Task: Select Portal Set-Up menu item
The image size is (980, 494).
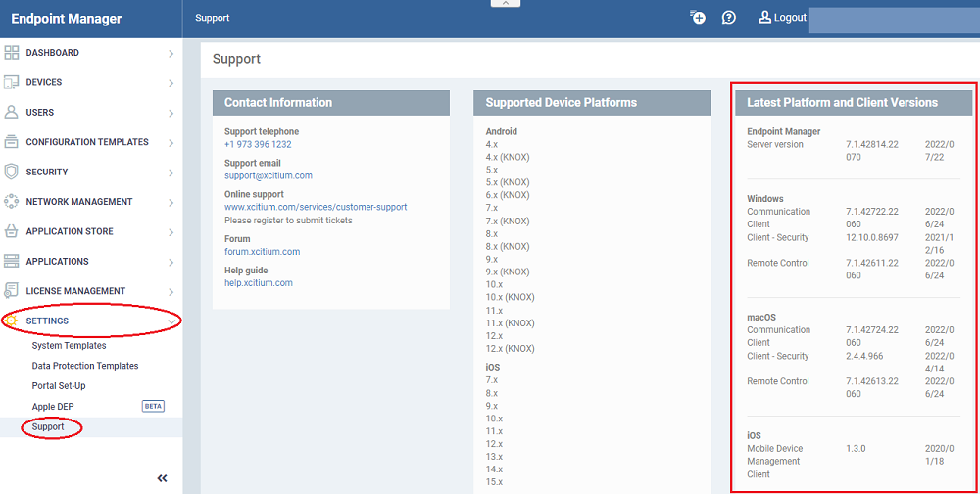Action: click(x=59, y=386)
